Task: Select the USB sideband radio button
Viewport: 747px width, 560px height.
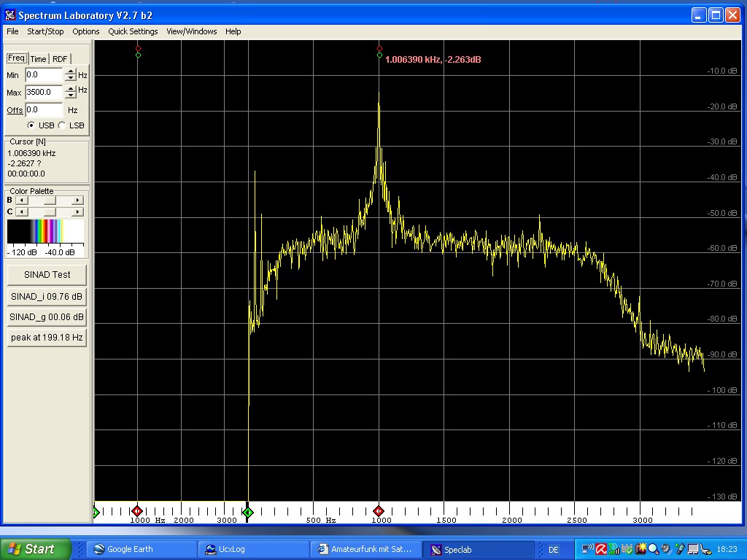Action: 31,125
